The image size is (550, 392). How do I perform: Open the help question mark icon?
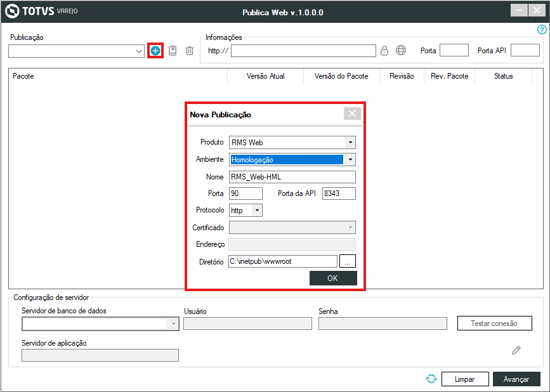point(542,30)
